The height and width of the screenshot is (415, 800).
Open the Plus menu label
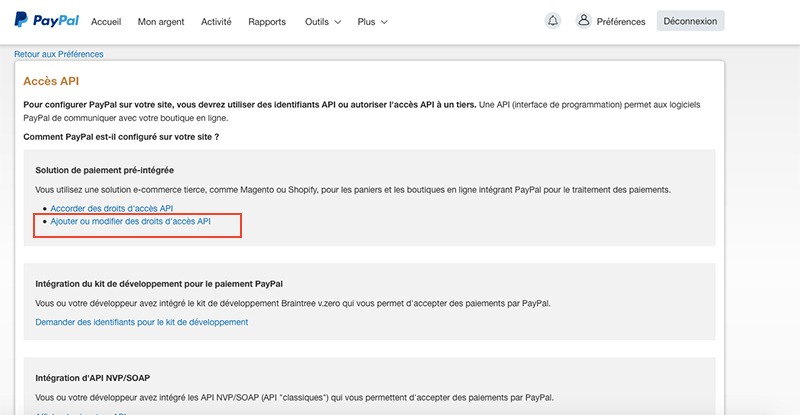[x=366, y=22]
